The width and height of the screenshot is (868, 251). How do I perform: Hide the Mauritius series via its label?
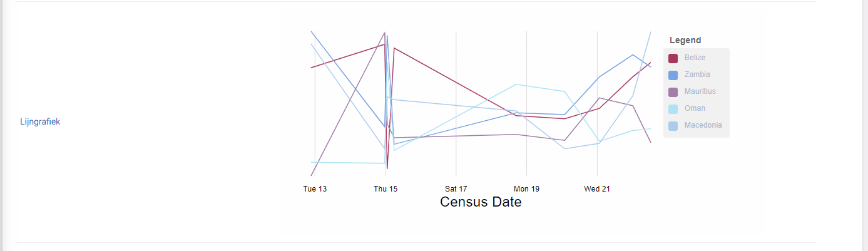click(x=700, y=91)
